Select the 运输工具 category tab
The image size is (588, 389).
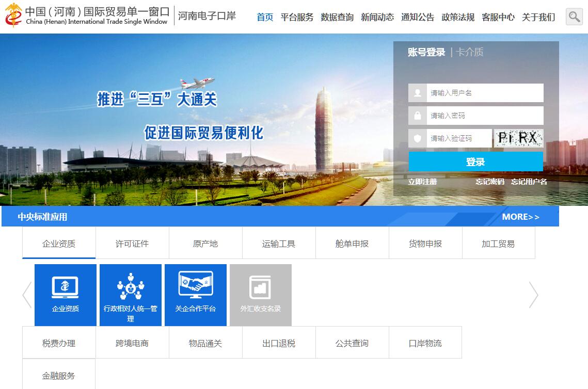pyautogui.click(x=279, y=244)
